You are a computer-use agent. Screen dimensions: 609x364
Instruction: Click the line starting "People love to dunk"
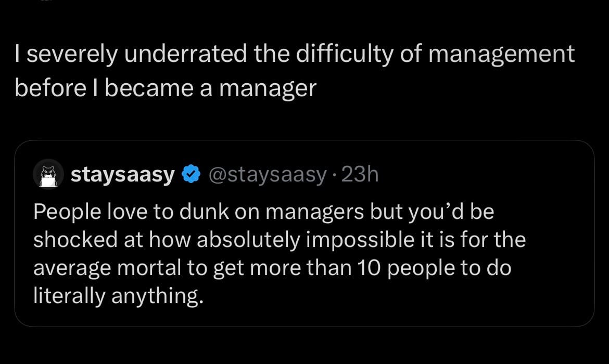pyautogui.click(x=263, y=211)
